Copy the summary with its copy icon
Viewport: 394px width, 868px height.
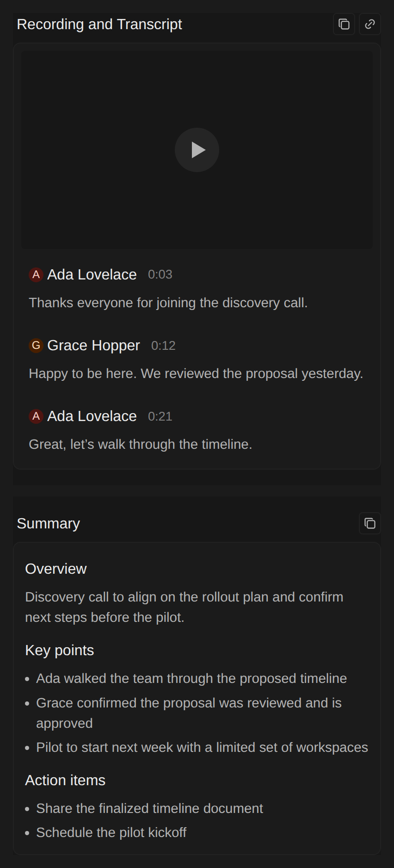pyautogui.click(x=370, y=523)
